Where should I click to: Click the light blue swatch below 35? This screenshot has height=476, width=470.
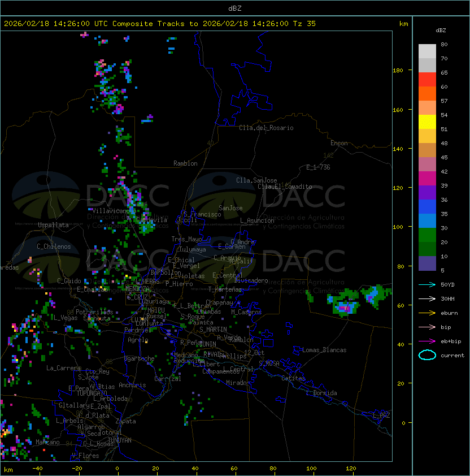pyautogui.click(x=427, y=220)
